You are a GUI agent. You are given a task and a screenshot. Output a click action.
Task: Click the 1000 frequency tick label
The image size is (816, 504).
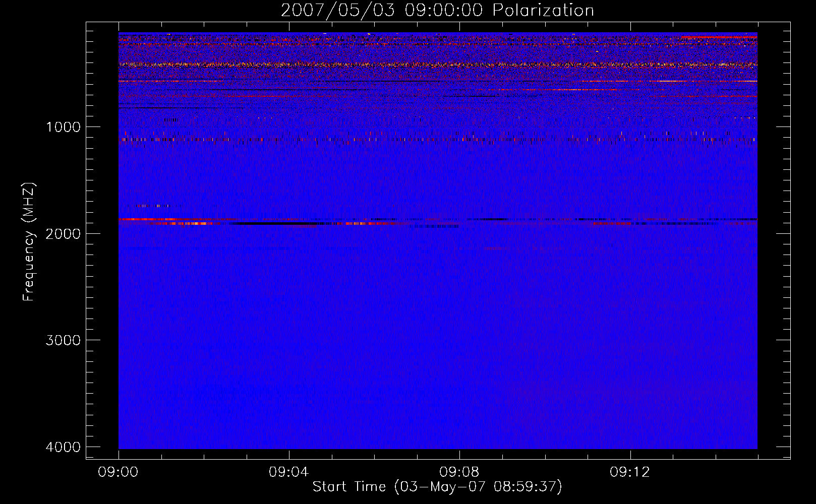[x=63, y=127]
